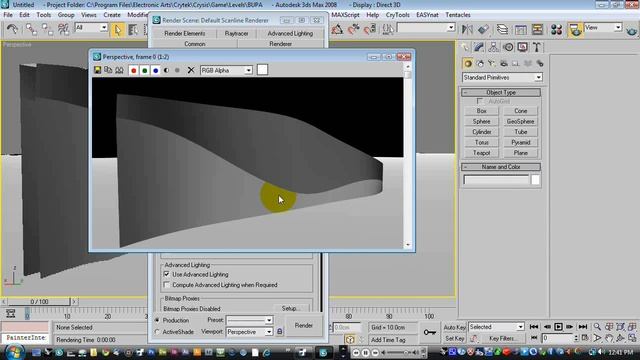Image resolution: width=640 pixels, height=360 pixels.
Task: Open the Render Elements tab
Action: [184, 33]
